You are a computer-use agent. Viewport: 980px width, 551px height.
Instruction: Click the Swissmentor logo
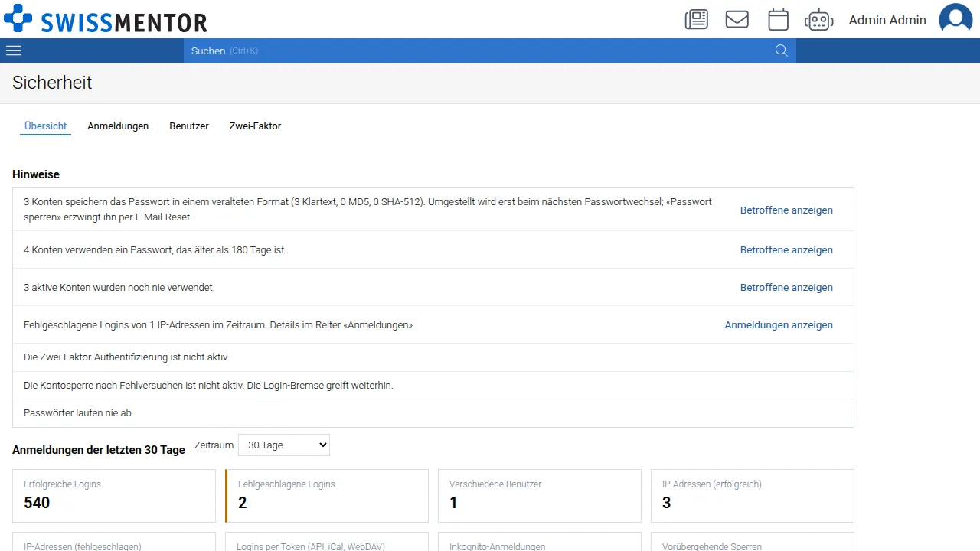[x=106, y=19]
